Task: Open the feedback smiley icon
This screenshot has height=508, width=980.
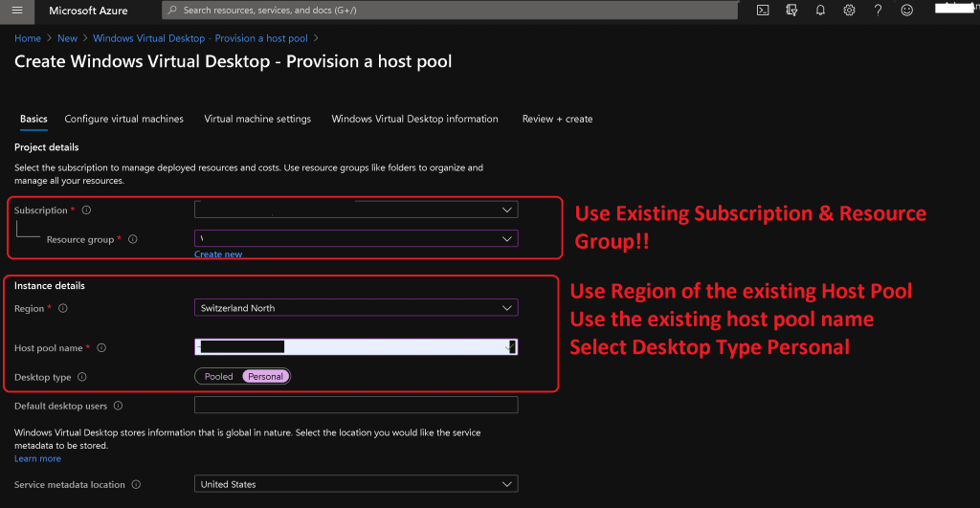Action: point(907,10)
